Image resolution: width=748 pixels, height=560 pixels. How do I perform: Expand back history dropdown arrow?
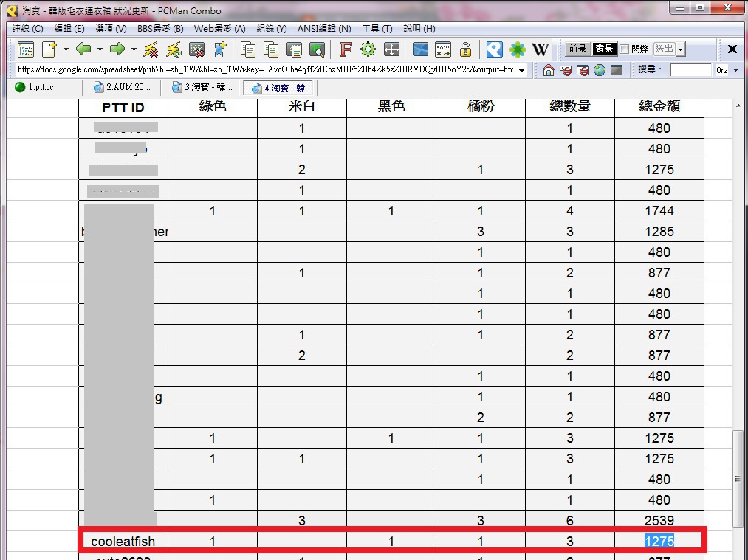100,49
